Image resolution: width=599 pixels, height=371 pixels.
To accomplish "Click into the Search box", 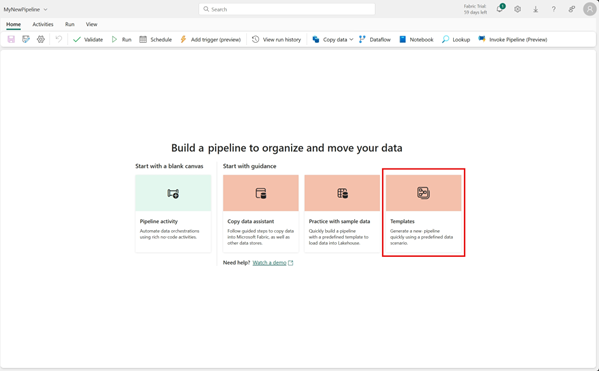I will [x=287, y=9].
